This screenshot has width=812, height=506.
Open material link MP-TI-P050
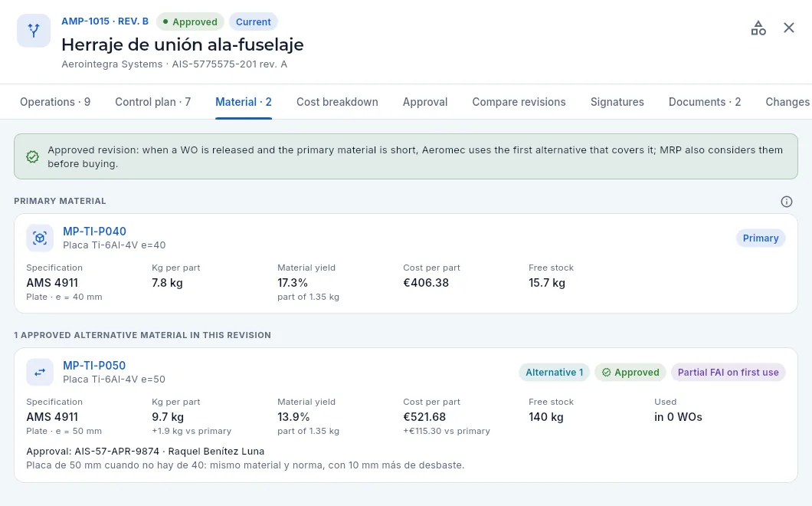point(94,366)
